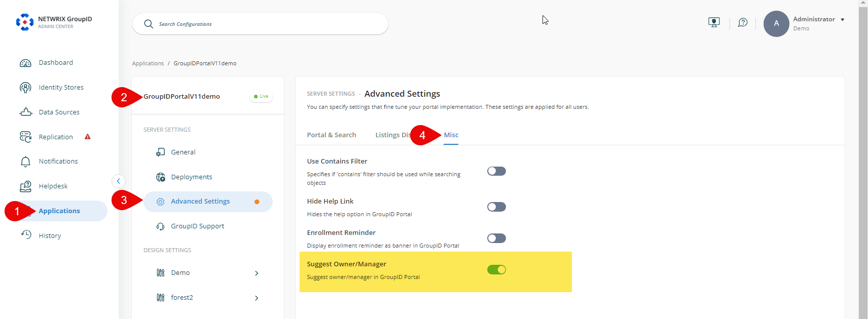
Task: Turn on the Hide Help Link toggle
Action: pos(496,207)
